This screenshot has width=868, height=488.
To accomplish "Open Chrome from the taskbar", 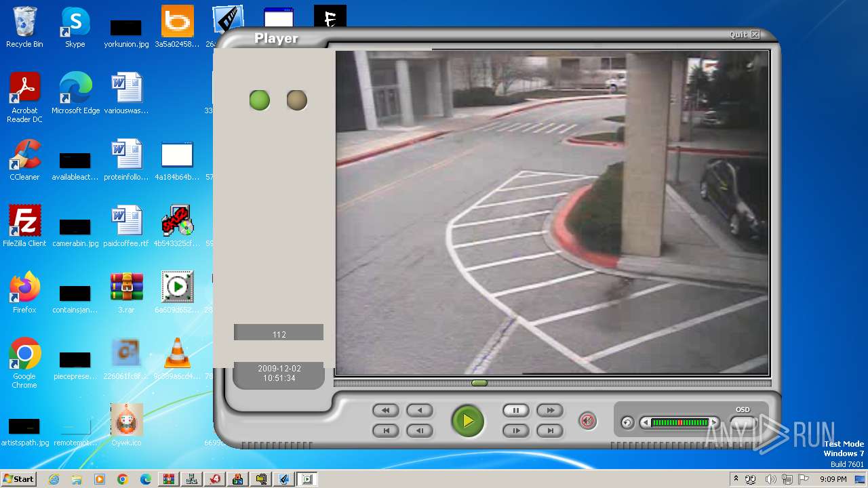I will [123, 479].
